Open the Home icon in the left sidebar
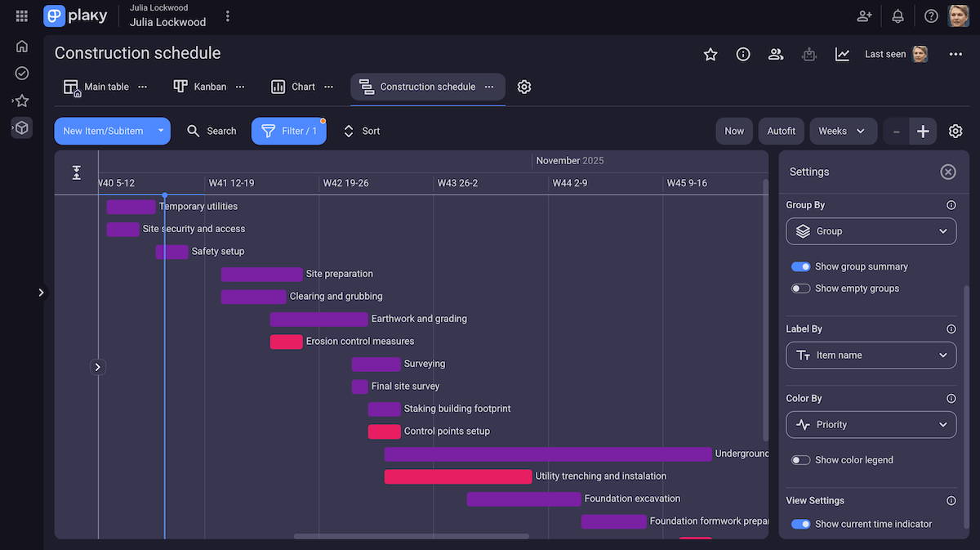The image size is (980, 550). coord(21,47)
